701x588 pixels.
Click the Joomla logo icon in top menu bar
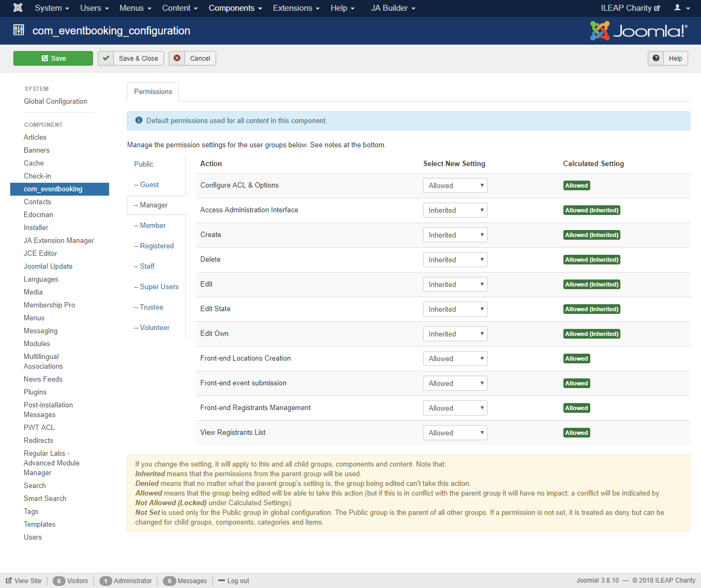(18, 8)
